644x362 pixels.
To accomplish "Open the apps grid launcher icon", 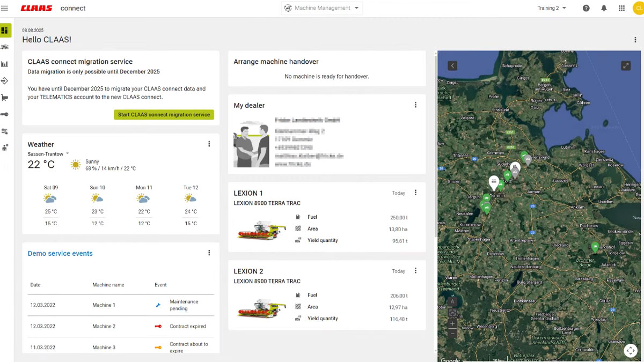I will pos(621,8).
